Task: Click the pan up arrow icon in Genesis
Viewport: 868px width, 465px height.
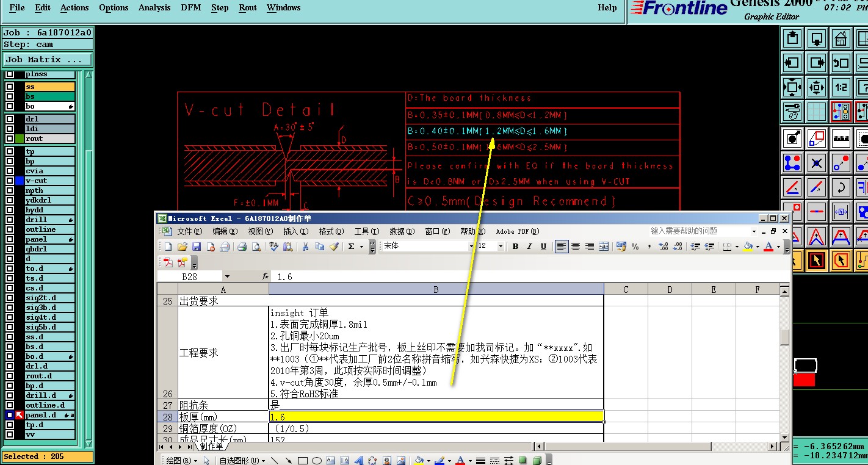Action: (792, 39)
